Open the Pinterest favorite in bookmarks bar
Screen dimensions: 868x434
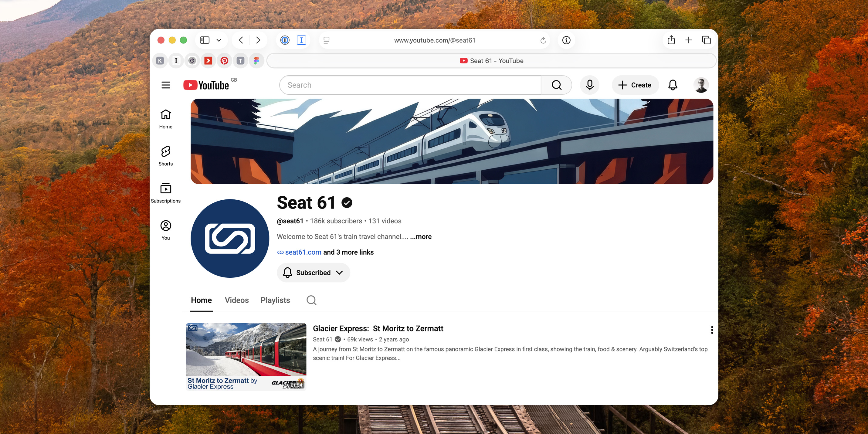point(224,61)
